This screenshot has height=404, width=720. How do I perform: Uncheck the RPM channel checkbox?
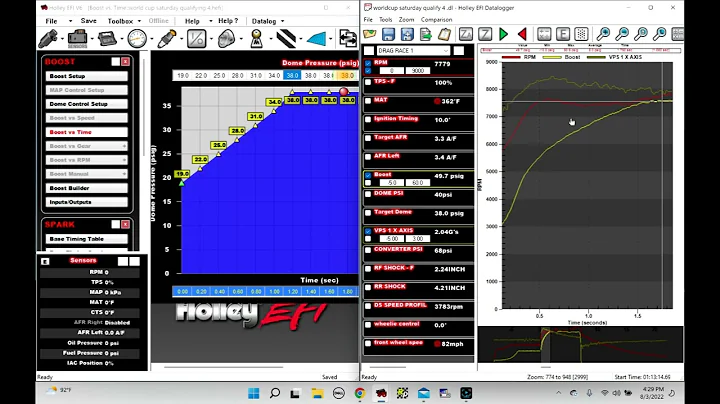[x=368, y=63]
